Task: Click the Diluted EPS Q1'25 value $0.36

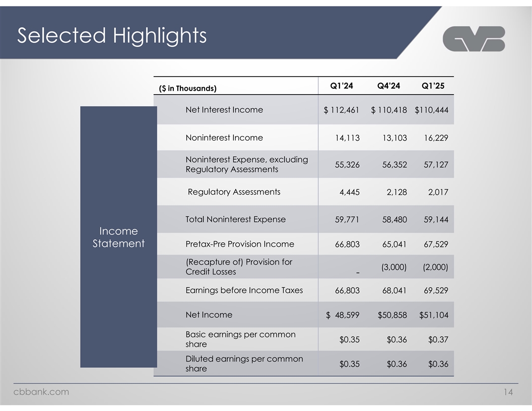Action: click(x=438, y=364)
